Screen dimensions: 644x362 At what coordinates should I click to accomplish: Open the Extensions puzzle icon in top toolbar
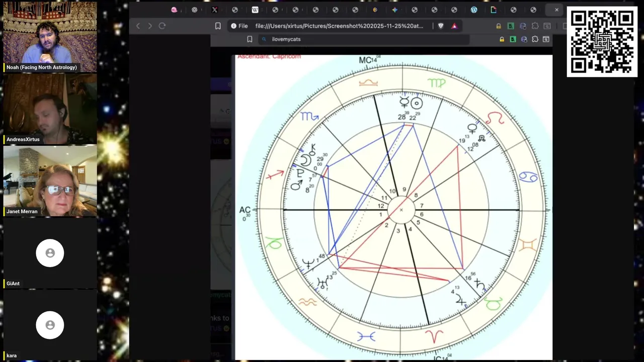535,26
